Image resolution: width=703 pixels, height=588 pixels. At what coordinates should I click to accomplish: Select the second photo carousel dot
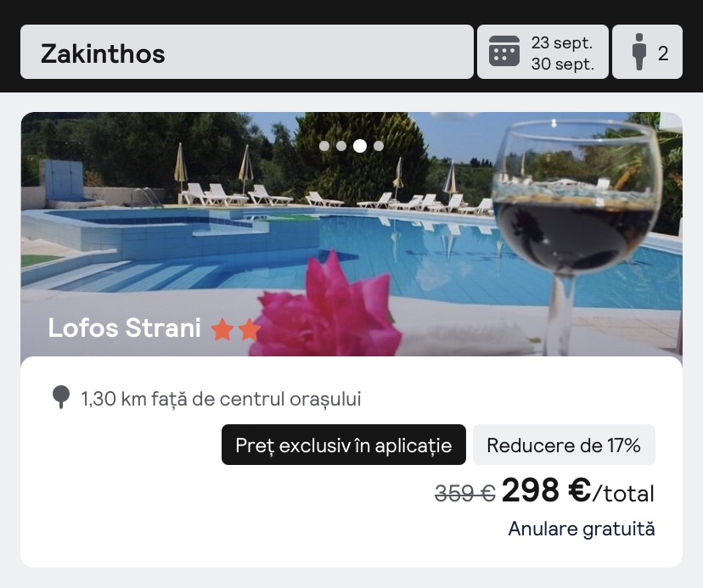click(341, 146)
